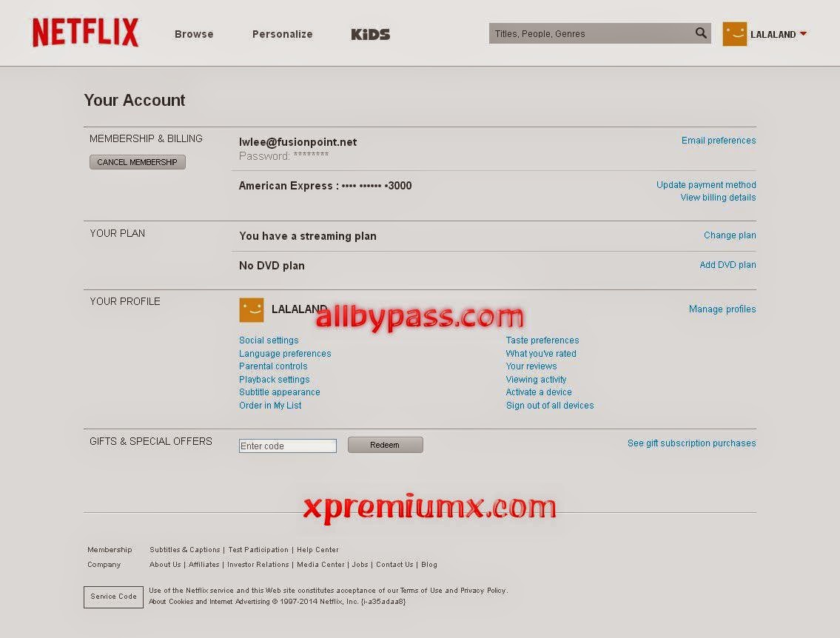Open See gift subscription purchases link

coord(691,443)
